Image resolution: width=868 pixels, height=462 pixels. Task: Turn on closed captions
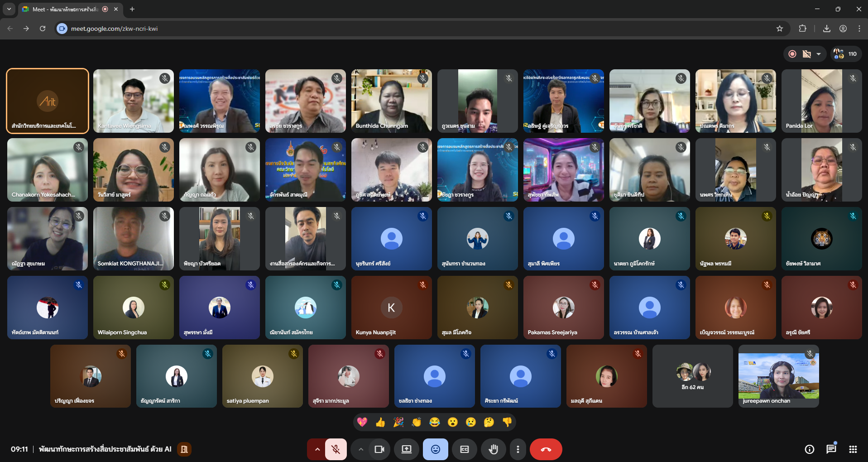464,449
